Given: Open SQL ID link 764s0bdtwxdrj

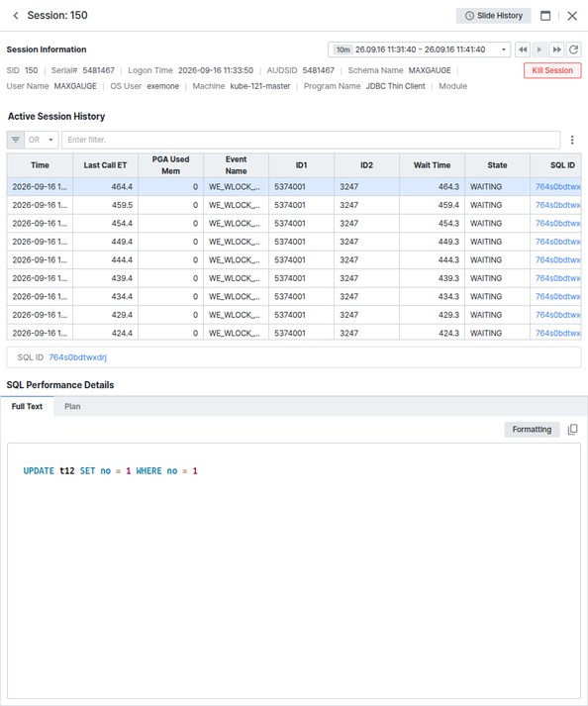Looking at the screenshot, I should click(77, 357).
